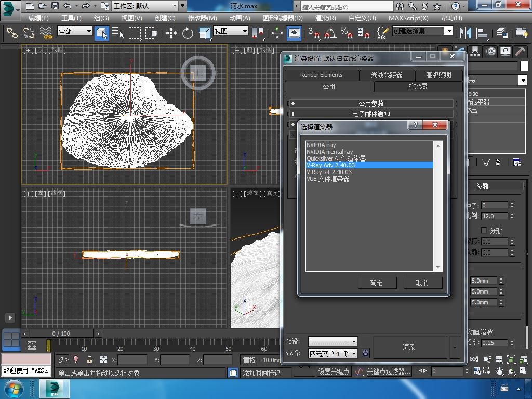The height and width of the screenshot is (399, 532).
Task: Toggle 3D Snaps
Action: (314, 33)
